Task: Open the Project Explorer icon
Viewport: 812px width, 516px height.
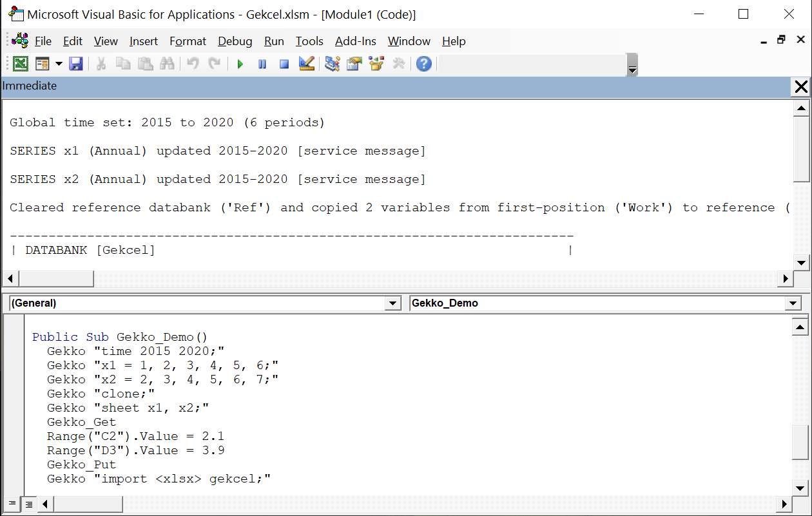Action: pos(332,64)
